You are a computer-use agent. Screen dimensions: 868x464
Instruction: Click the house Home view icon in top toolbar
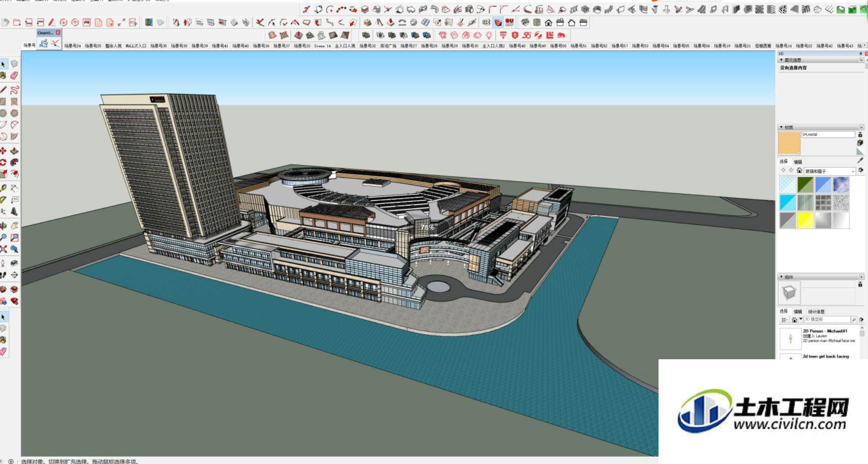pyautogui.click(x=548, y=22)
